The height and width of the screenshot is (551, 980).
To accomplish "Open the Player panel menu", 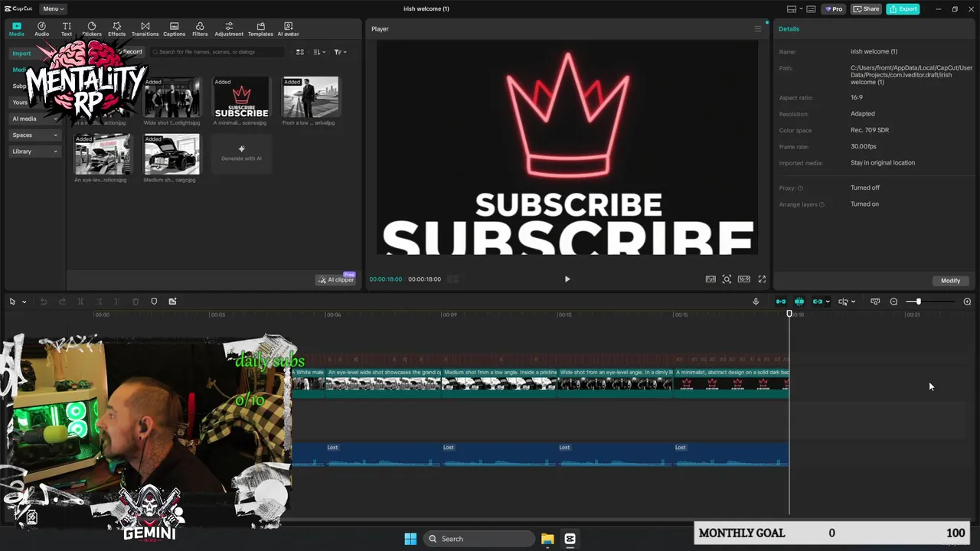I will 758,29.
